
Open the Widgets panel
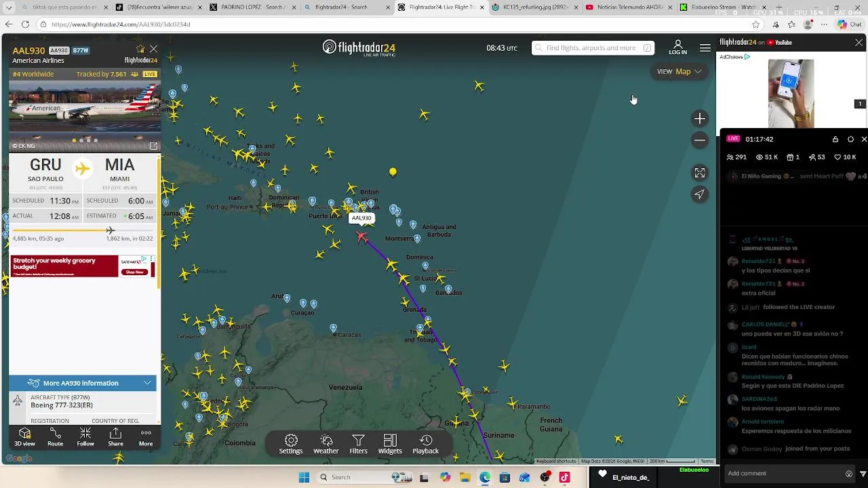click(390, 445)
